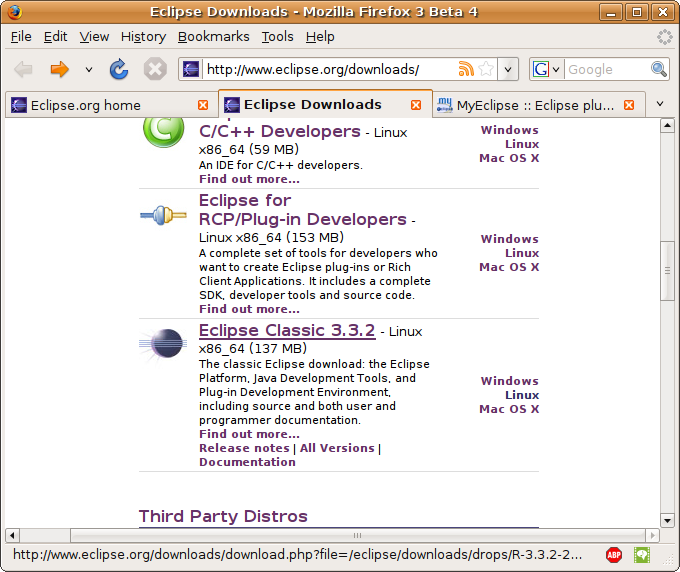Choose Linux download for Eclipse Classic
This screenshot has width=680, height=572.
522,395
